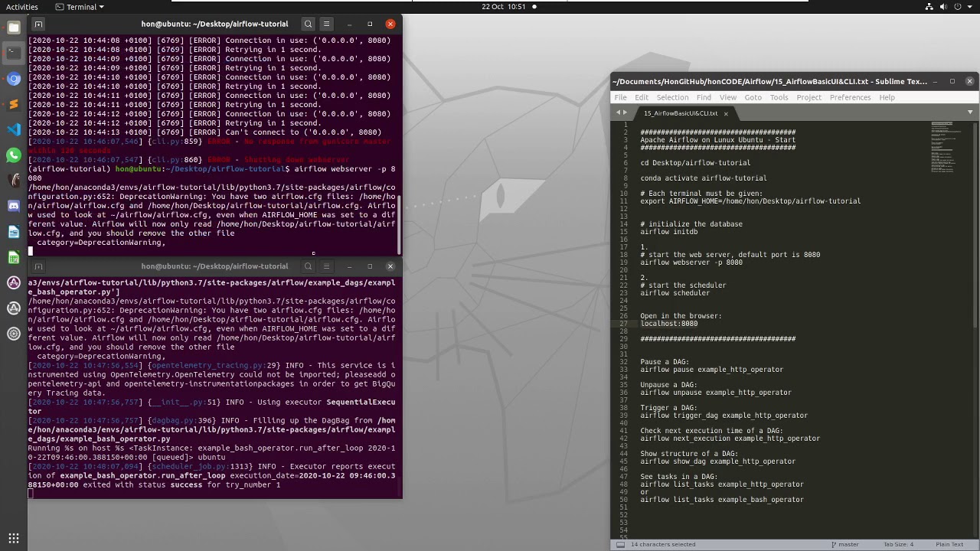Open the Preferences menu in Sublime
This screenshot has height=551, width=980.
[851, 97]
